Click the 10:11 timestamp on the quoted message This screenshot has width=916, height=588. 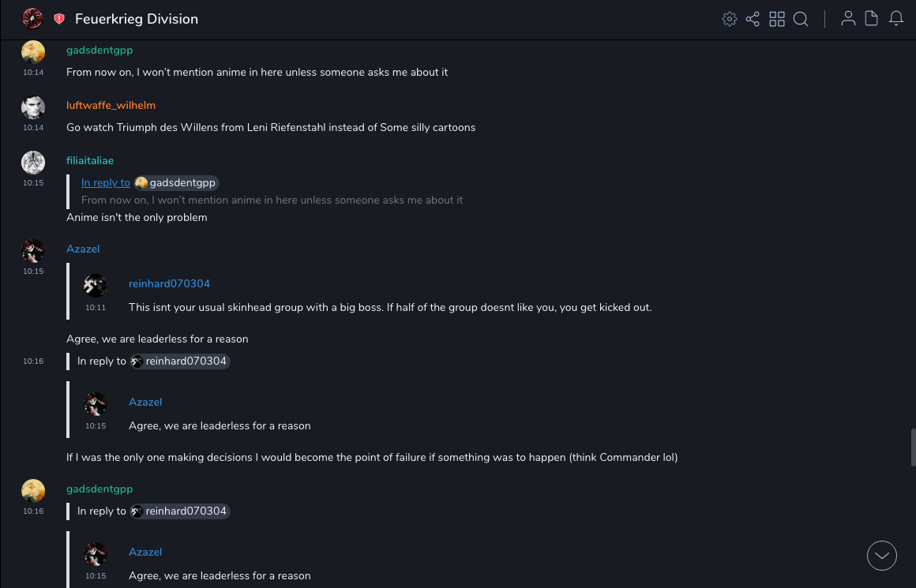(96, 308)
